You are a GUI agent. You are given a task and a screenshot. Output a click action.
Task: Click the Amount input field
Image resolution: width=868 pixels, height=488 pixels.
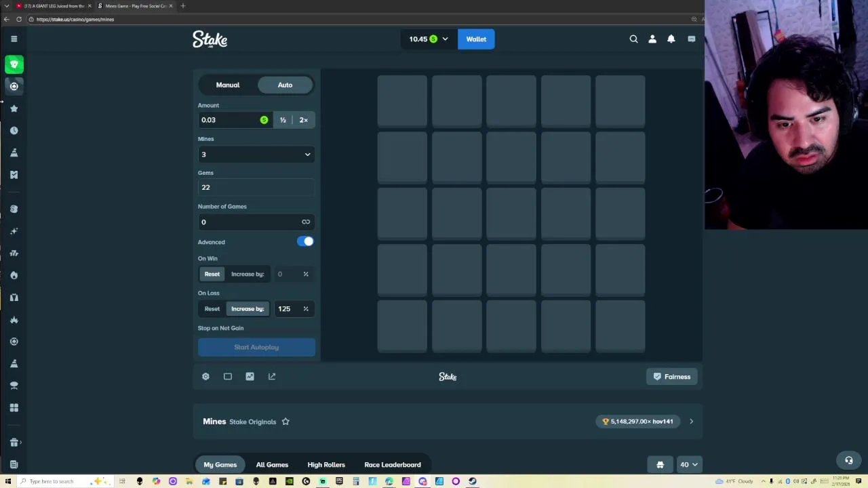point(234,120)
